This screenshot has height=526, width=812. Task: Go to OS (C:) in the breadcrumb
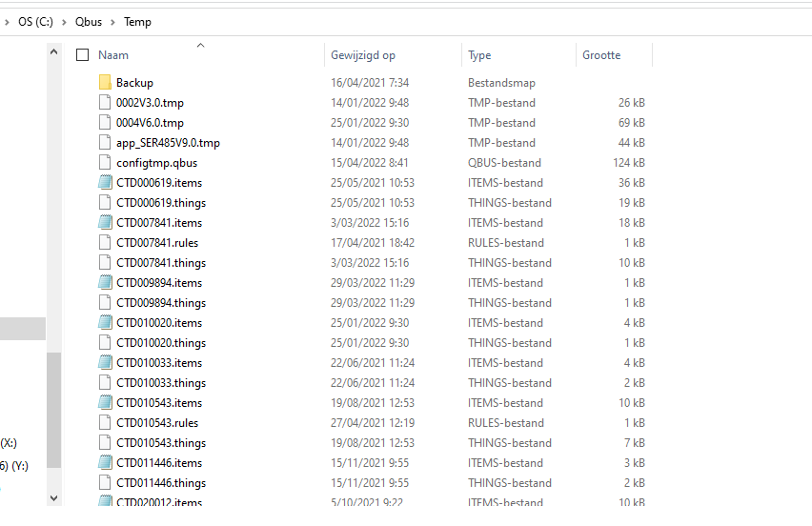35,22
